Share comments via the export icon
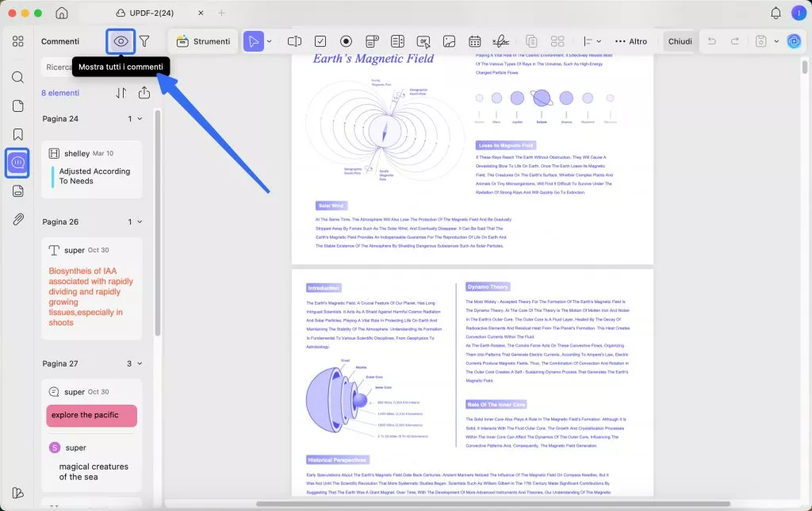812x511 pixels. pyautogui.click(x=145, y=93)
